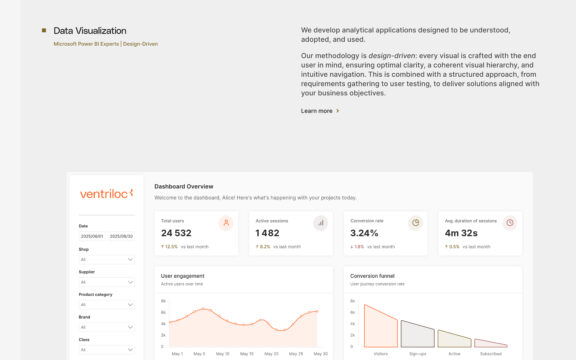Click the Active sessions value 1 482
Image resolution: width=576 pixels, height=360 pixels.
coord(267,233)
